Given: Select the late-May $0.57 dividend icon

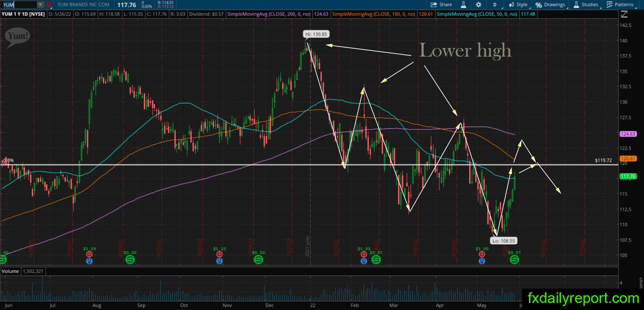Looking at the screenshot, I should (x=514, y=259).
